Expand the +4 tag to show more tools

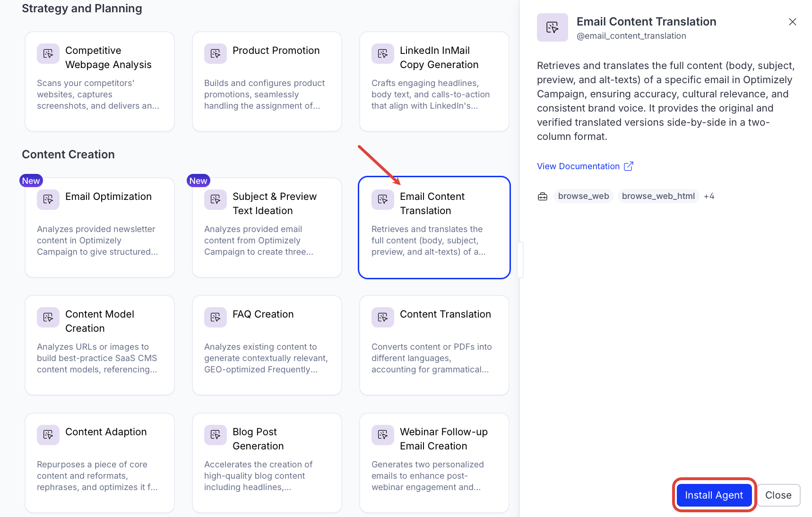[x=709, y=196]
